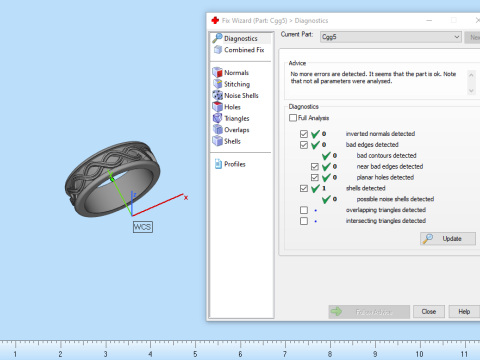Minimize the Fix Wizard window
Screen dimensions: 480x360
[429, 21]
